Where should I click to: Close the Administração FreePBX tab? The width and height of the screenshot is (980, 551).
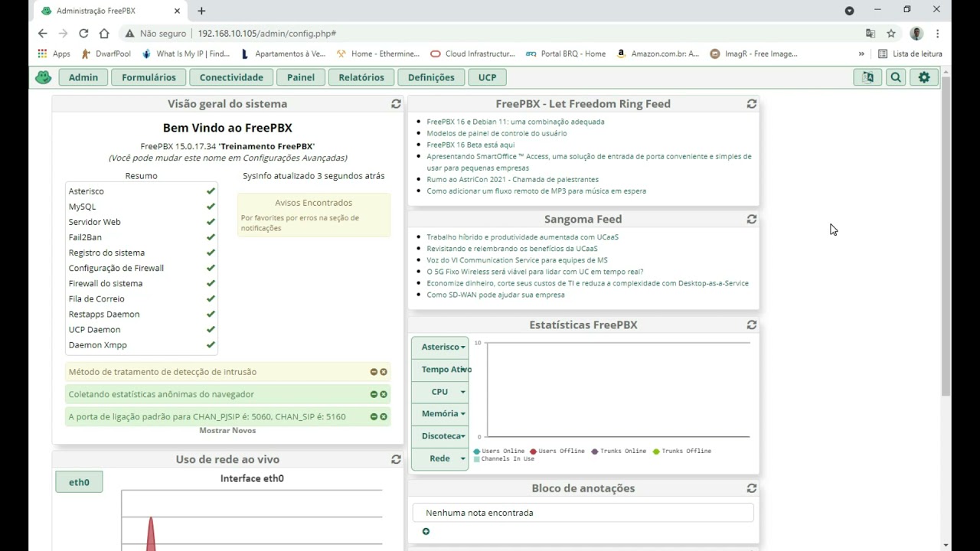tap(178, 11)
